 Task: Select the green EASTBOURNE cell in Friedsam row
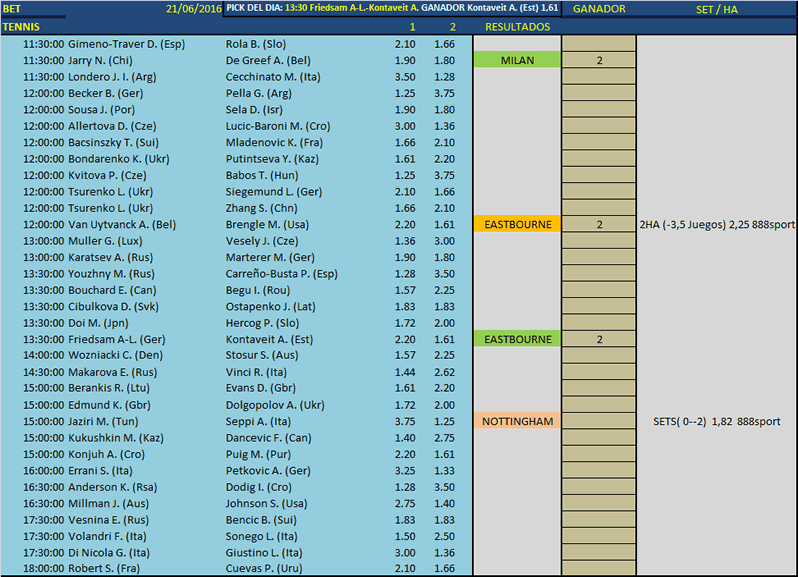(x=517, y=339)
